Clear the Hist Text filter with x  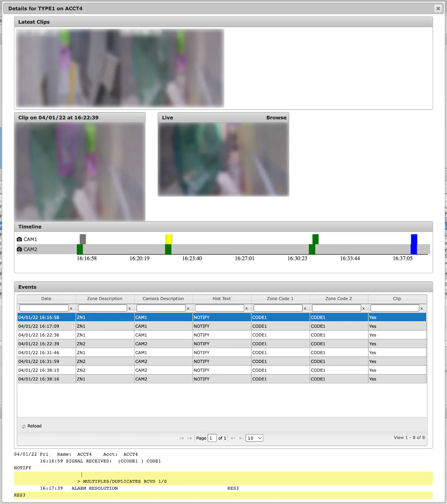(247, 308)
